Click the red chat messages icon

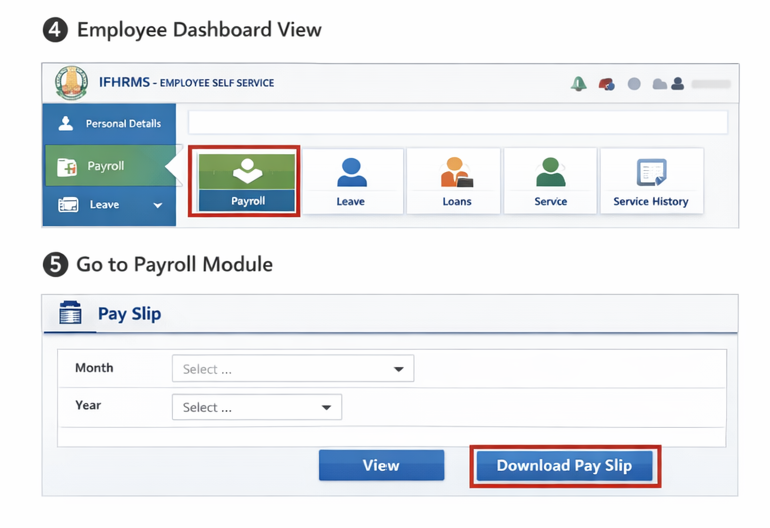click(606, 84)
